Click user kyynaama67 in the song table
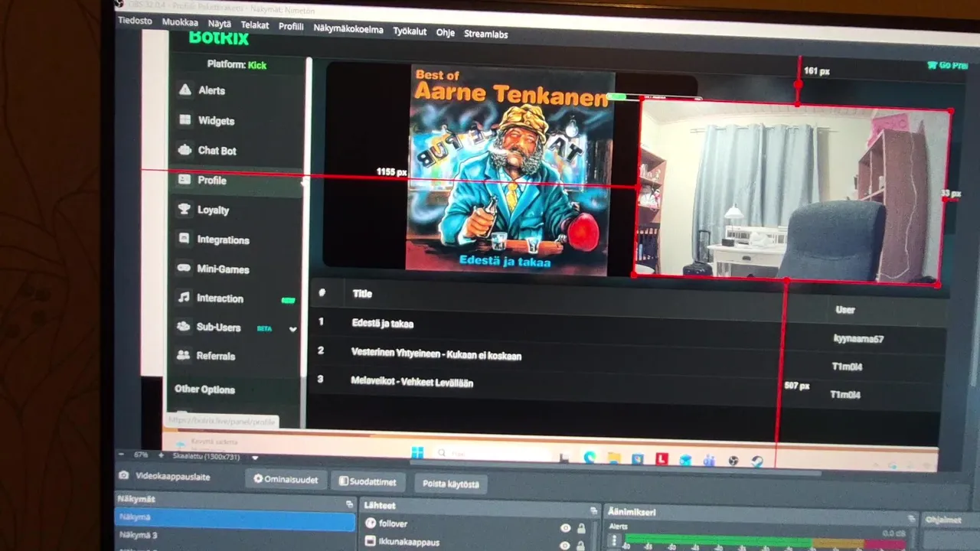 click(x=858, y=338)
